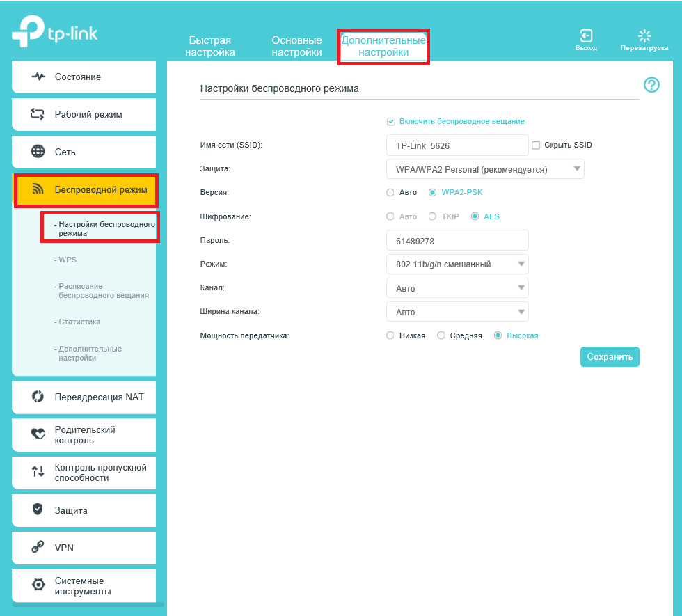Open the Ширина канала dropdown
Screen dimensions: 682x616
tap(457, 312)
